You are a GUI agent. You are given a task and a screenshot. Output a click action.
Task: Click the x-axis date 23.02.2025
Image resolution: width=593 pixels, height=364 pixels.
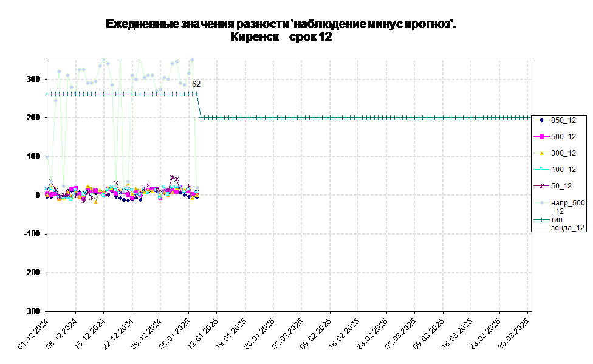pyautogui.click(x=372, y=334)
